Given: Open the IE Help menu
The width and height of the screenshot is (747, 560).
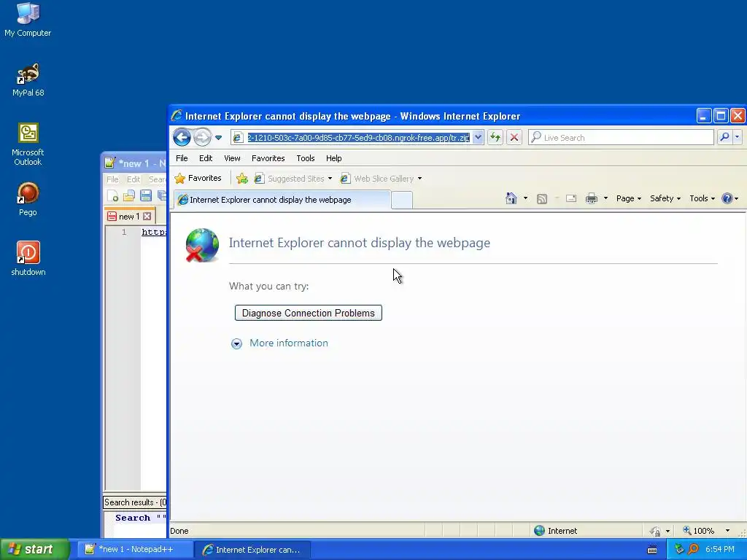Looking at the screenshot, I should tap(333, 158).
